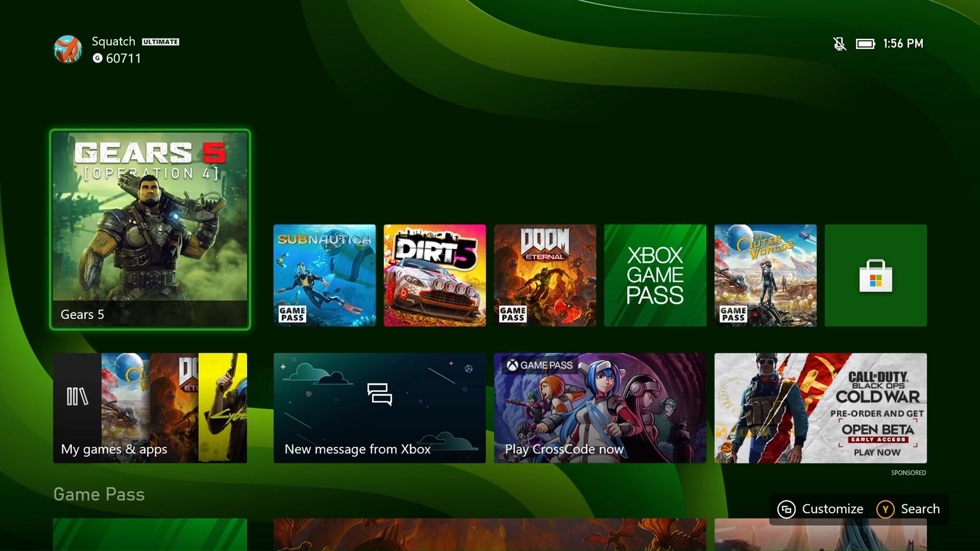Open the Subnautica game tile
The width and height of the screenshot is (980, 551).
click(x=325, y=275)
